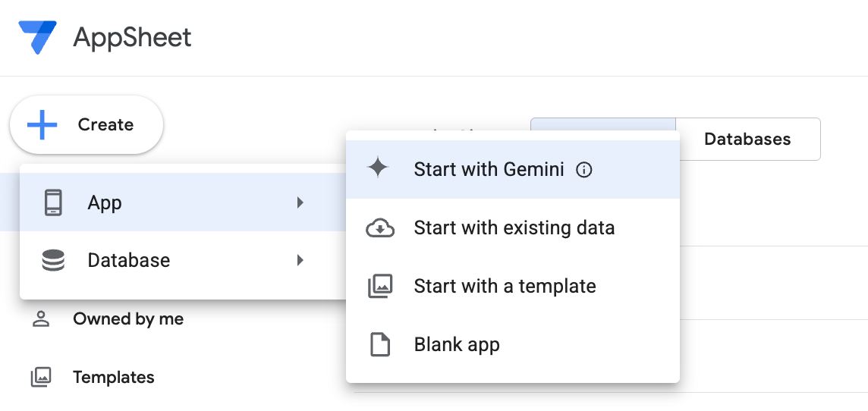Open Owned by me in sidebar
The image size is (868, 411).
click(x=128, y=319)
